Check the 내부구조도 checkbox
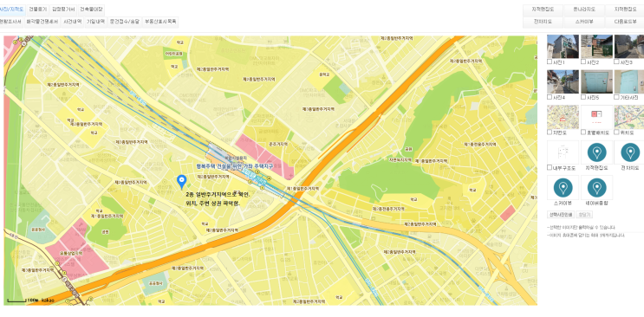The height and width of the screenshot is (317, 644). click(x=550, y=167)
